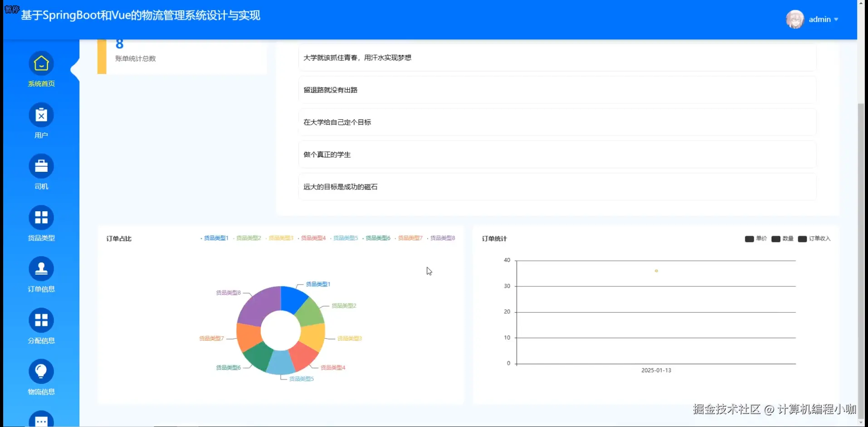Viewport: 868px width, 427px height.
Task: Click the yellow data point in 订单统计
Action: pos(656,271)
